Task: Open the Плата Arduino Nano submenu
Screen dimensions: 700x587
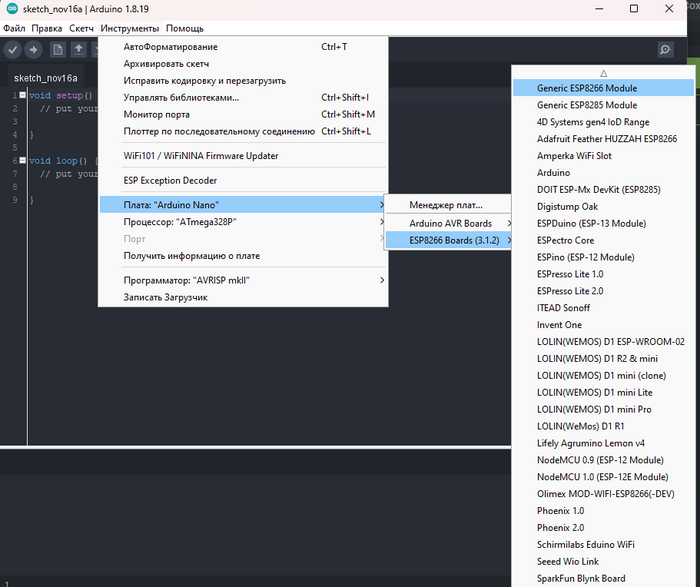Action: [x=243, y=205]
